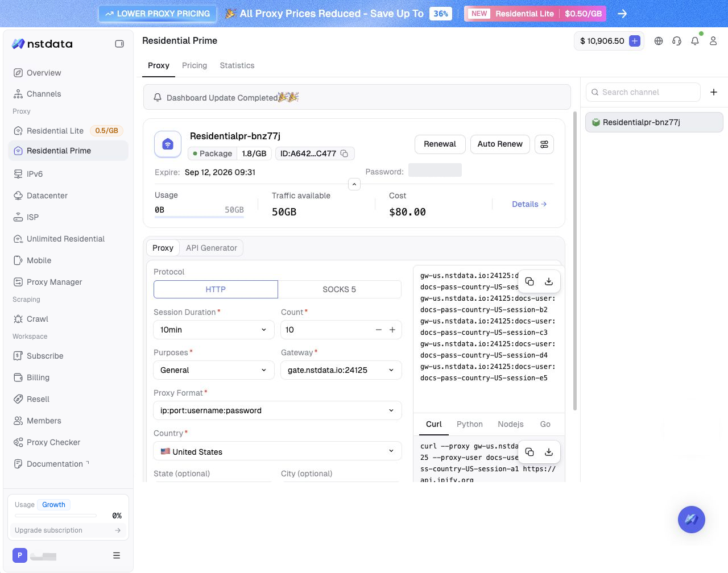The width and height of the screenshot is (728, 573).
Task: Open the language globe icon
Action: click(x=659, y=41)
